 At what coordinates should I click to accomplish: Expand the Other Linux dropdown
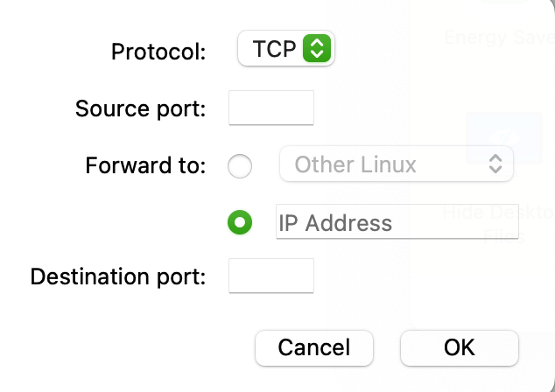pyautogui.click(x=396, y=164)
